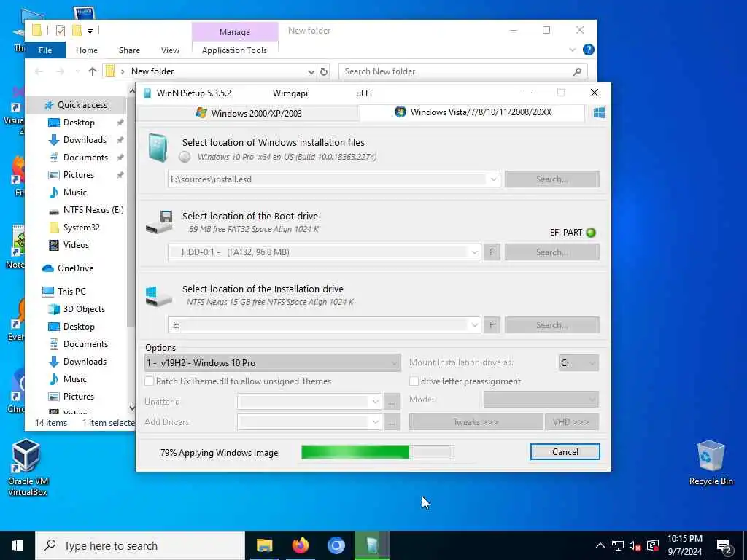Image resolution: width=747 pixels, height=560 pixels.
Task: Open the Application Tools ribbon tab
Action: (234, 50)
